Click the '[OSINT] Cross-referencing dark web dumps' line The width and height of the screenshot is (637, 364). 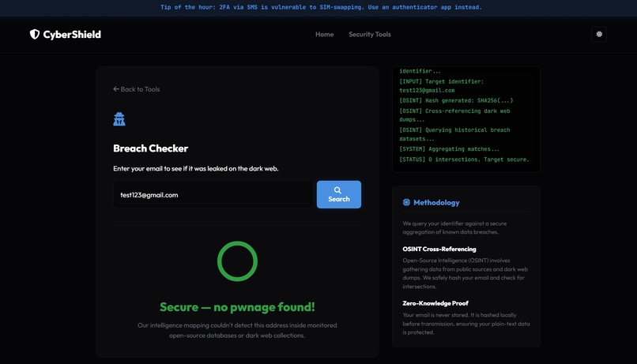click(x=454, y=115)
